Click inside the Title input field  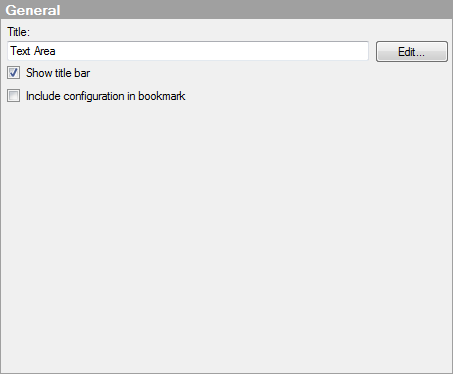[x=188, y=51]
